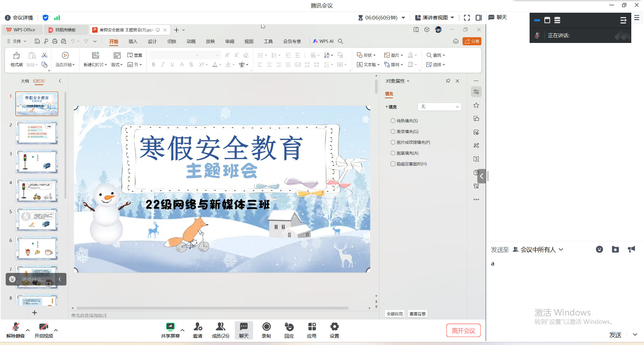This screenshot has width=644, height=345.
Task: Select Solid fill (纯色填充) radio button
Action: [x=393, y=121]
